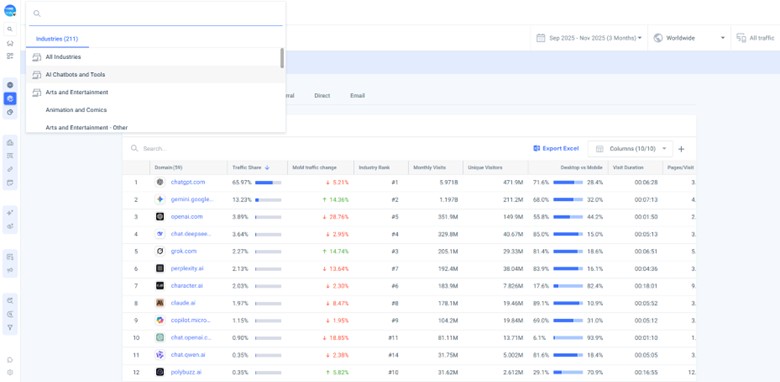Viewport: 780px width, 382px height.
Task: Click the grok.com favicon
Action: (160, 251)
